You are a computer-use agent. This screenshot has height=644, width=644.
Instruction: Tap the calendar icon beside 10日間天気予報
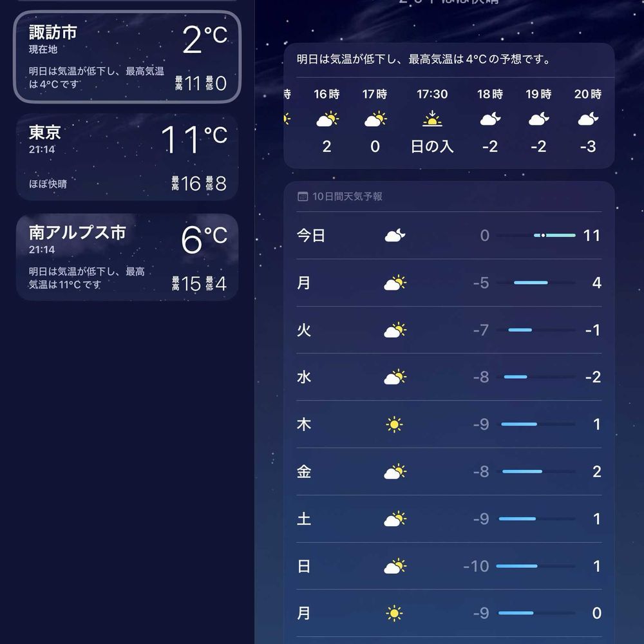tap(302, 196)
